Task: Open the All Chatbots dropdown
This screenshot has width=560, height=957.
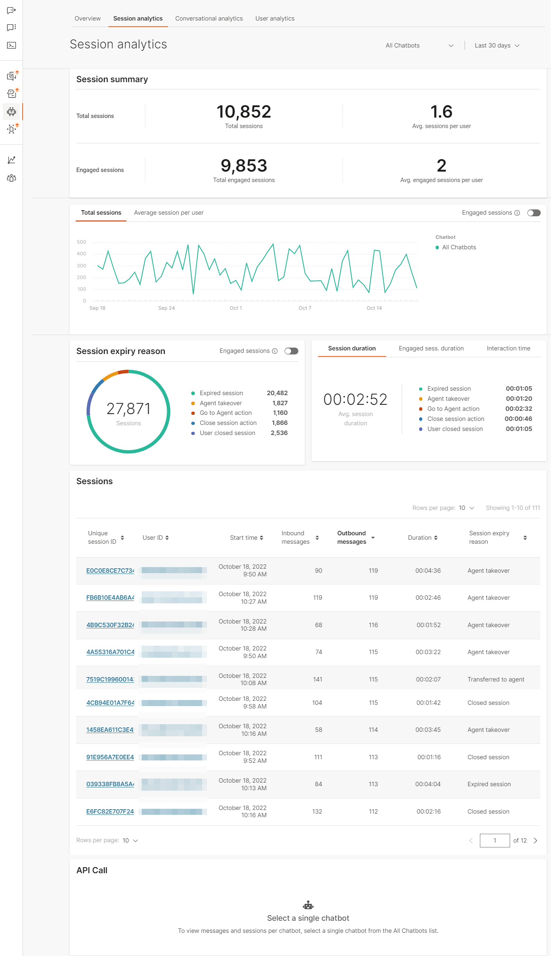Action: [x=419, y=46]
